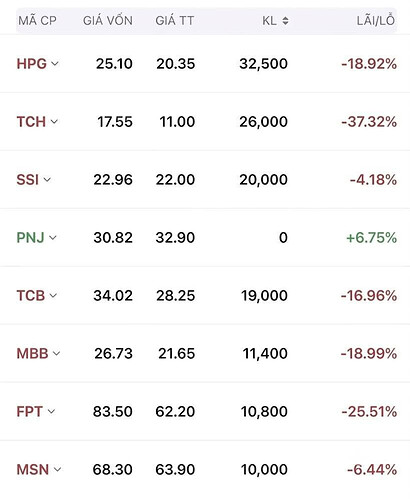Open the PNJ chevron dropdown
The image size is (410, 499).
tap(53, 237)
